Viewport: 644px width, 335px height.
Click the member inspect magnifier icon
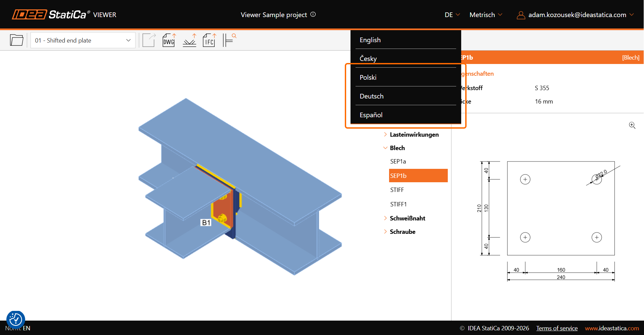pos(229,40)
